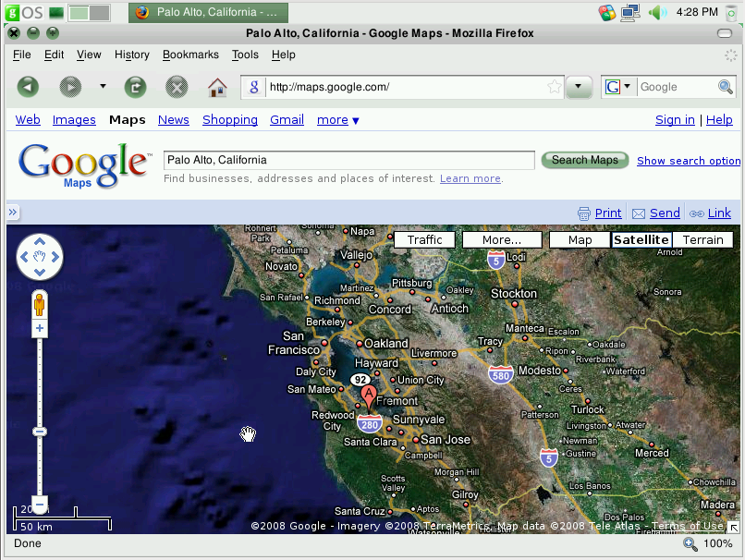The height and width of the screenshot is (560, 745).
Task: Toggle the Traffic overlay on the map
Action: (424, 240)
